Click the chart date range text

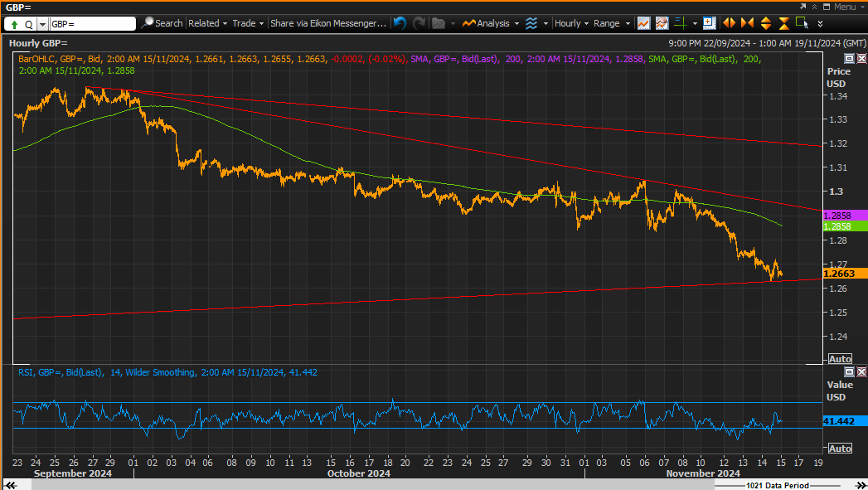[x=767, y=43]
